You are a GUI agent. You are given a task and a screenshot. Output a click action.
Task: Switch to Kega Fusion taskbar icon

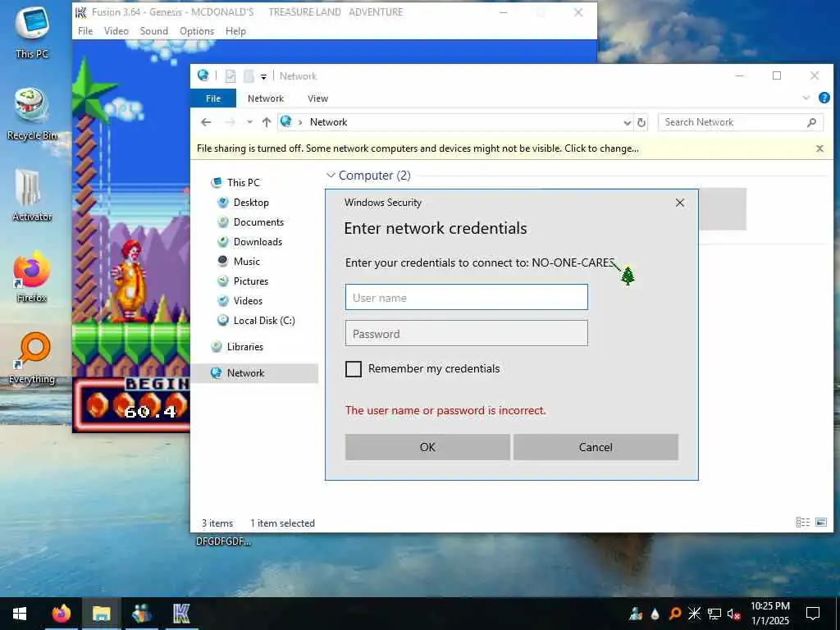click(x=181, y=614)
